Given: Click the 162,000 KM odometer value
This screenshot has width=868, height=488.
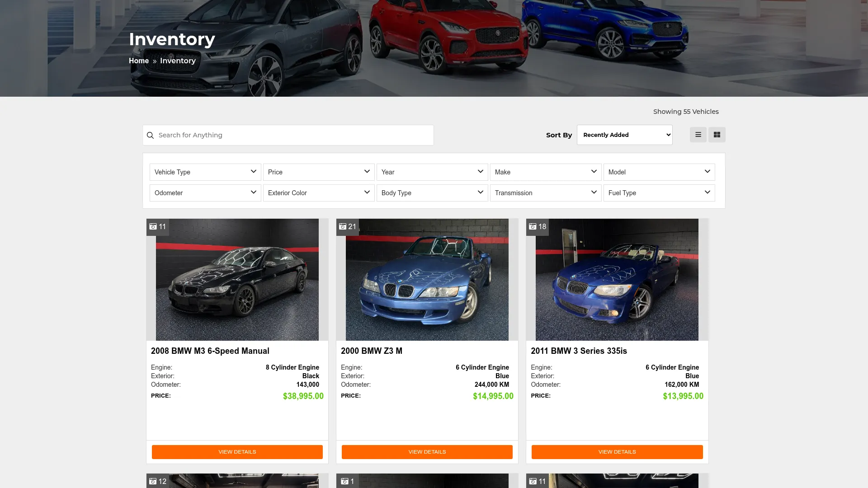Looking at the screenshot, I should click(x=682, y=385).
